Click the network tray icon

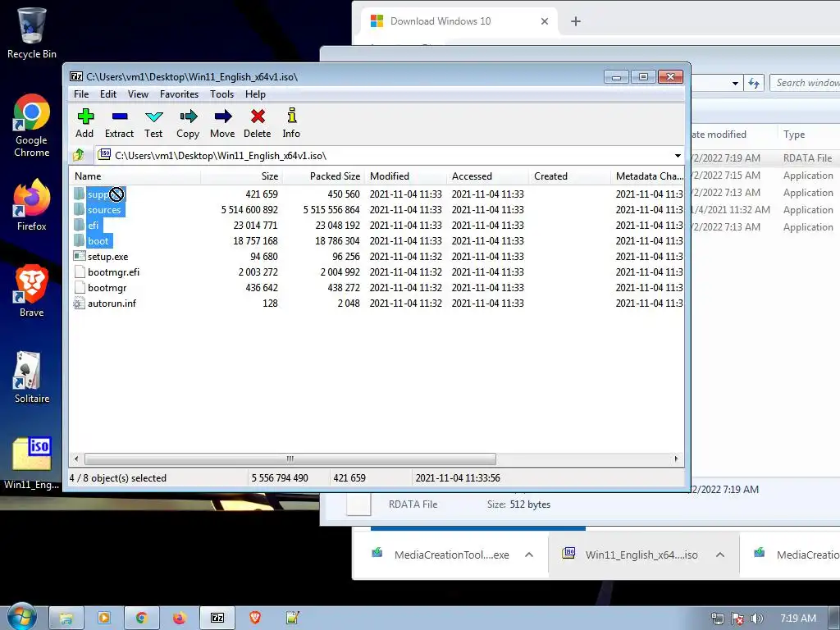[717, 619]
